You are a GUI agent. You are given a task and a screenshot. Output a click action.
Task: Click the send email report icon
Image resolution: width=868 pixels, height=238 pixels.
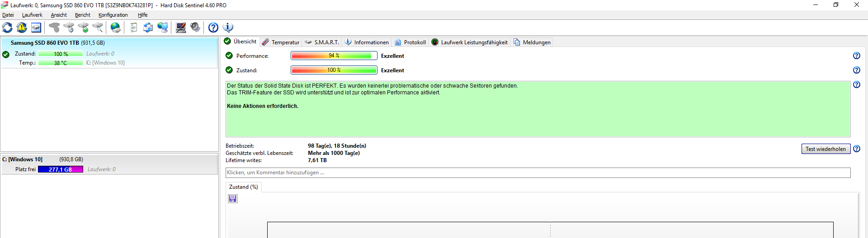pyautogui.click(x=148, y=28)
